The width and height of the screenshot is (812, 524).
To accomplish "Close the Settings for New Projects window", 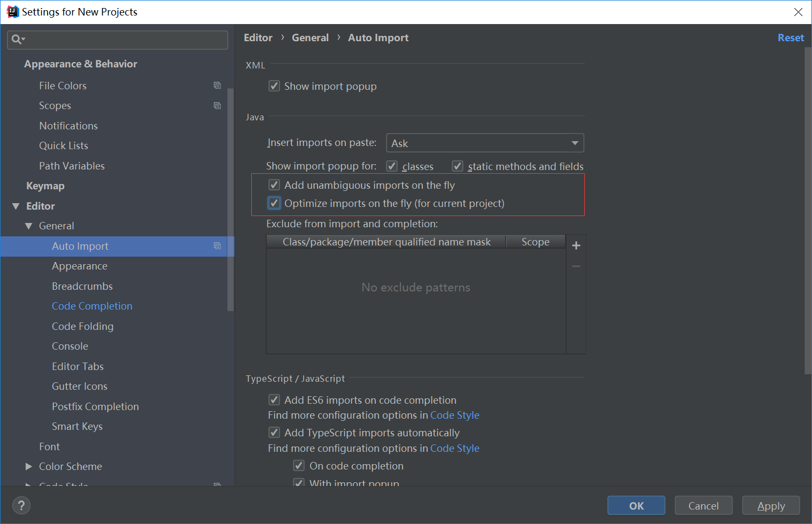I will 798,12.
